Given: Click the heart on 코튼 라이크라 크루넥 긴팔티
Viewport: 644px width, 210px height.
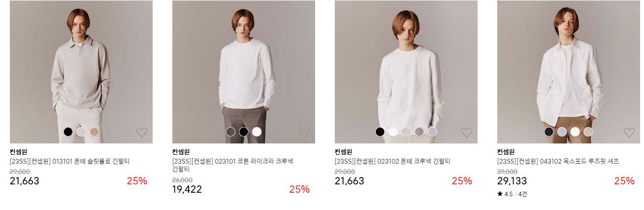Looking at the screenshot, I should coord(304,132).
